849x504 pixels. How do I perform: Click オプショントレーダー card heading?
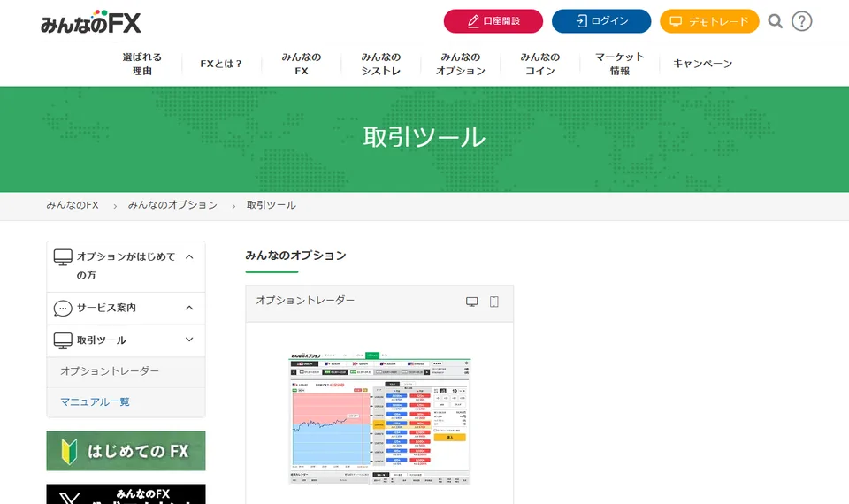[x=305, y=300]
